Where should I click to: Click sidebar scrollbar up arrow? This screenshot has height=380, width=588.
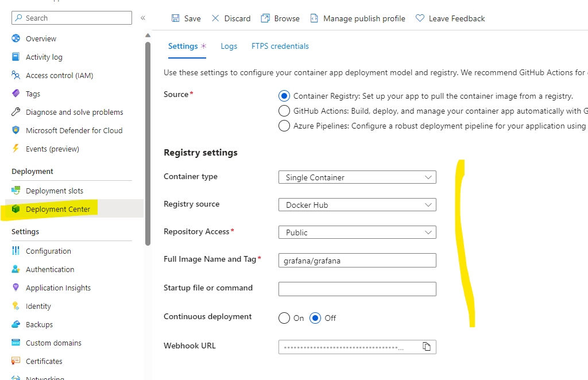pos(148,35)
